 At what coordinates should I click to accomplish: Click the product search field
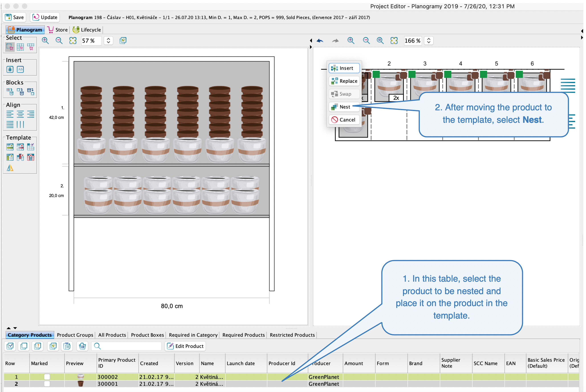(x=127, y=346)
